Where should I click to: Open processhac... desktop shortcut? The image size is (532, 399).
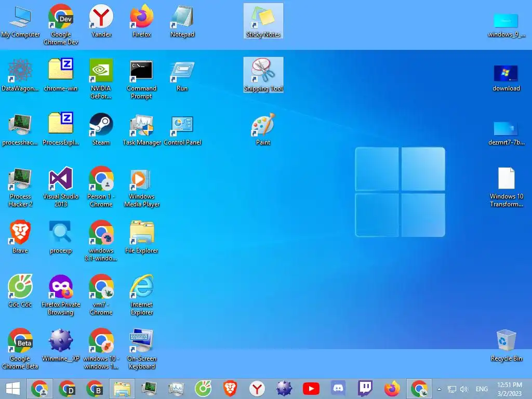tap(20, 129)
